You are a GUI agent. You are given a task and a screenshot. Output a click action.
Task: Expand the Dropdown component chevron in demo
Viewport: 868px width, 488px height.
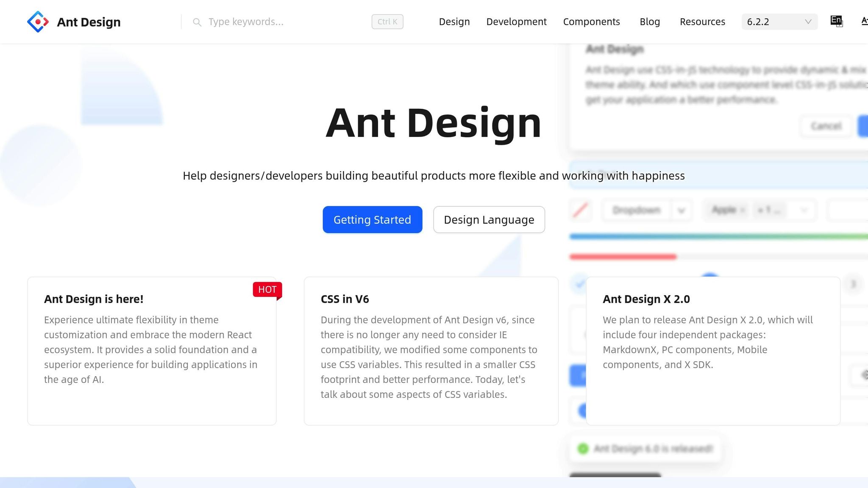point(682,211)
